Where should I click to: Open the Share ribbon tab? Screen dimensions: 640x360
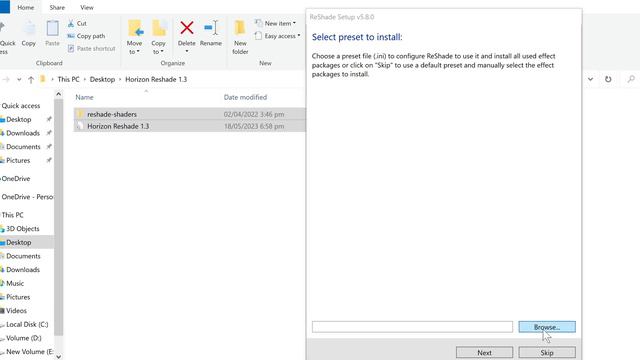57,7
